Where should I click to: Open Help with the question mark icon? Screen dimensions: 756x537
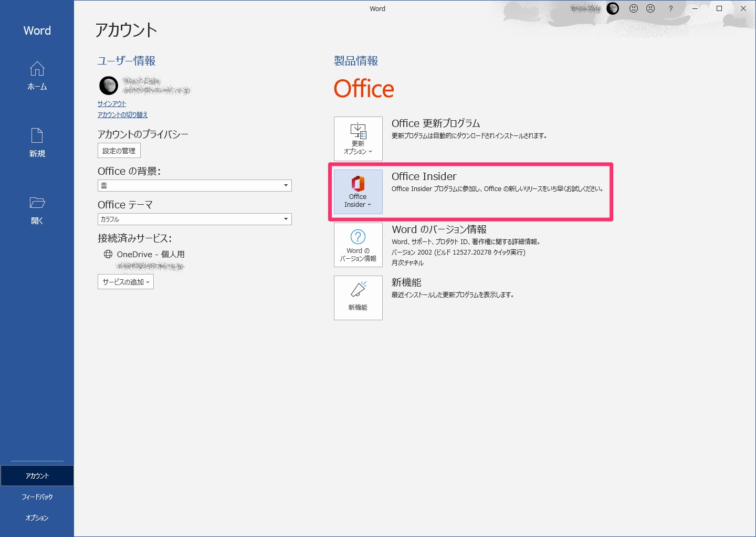[670, 8]
